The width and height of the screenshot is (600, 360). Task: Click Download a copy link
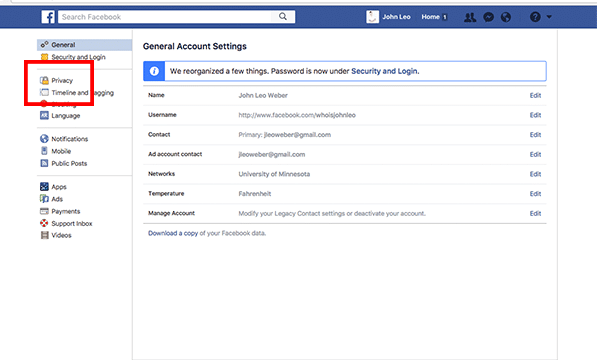[x=173, y=233]
